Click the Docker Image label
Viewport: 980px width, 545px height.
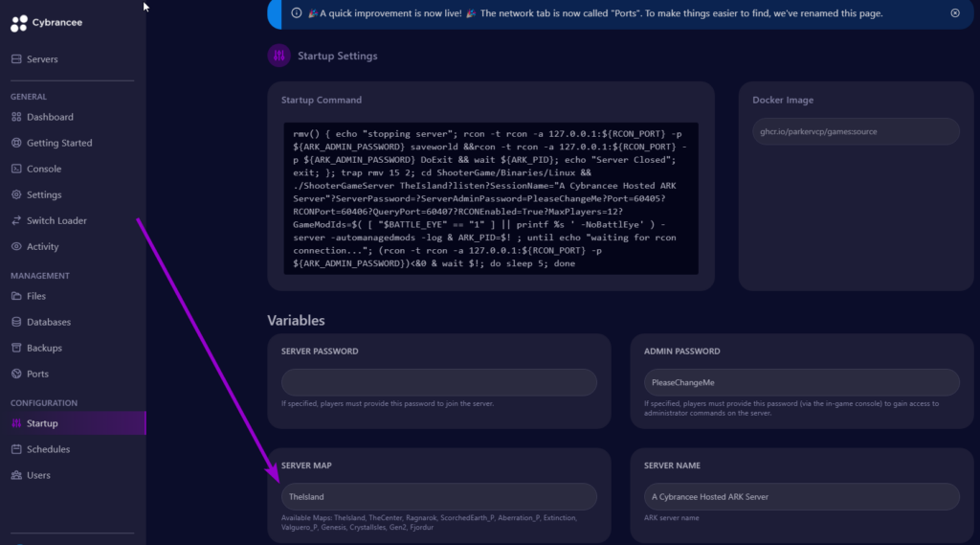783,101
